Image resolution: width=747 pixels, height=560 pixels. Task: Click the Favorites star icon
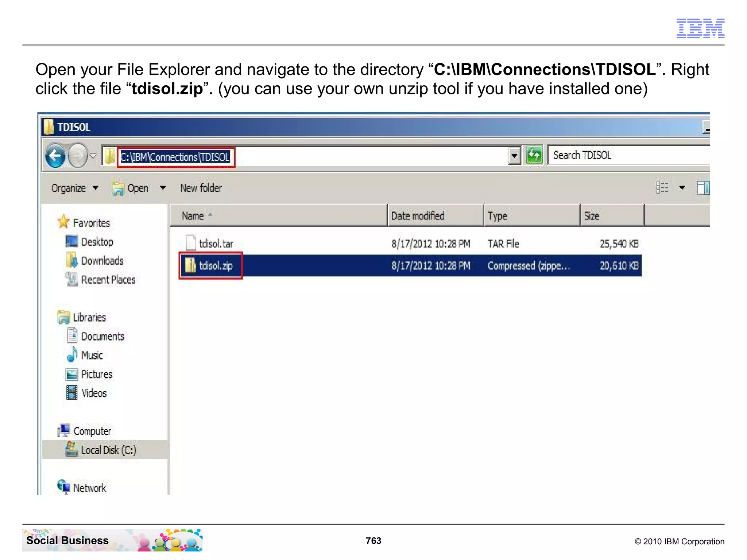[63, 221]
